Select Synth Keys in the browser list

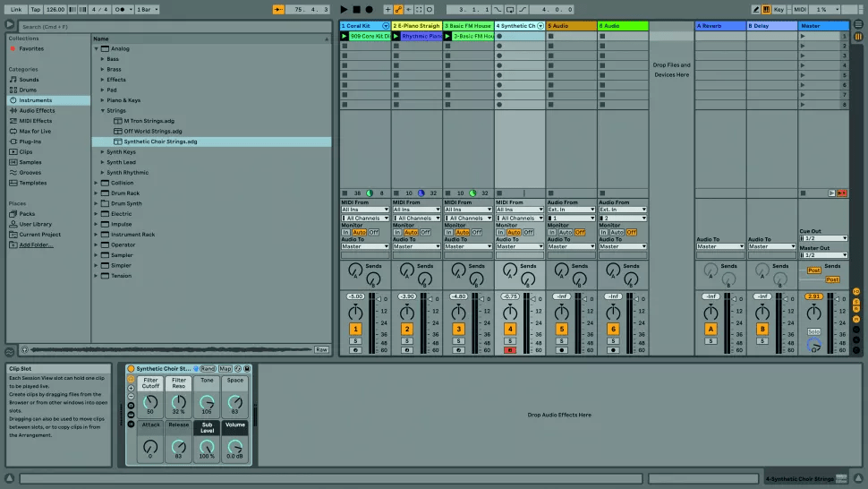pos(121,152)
